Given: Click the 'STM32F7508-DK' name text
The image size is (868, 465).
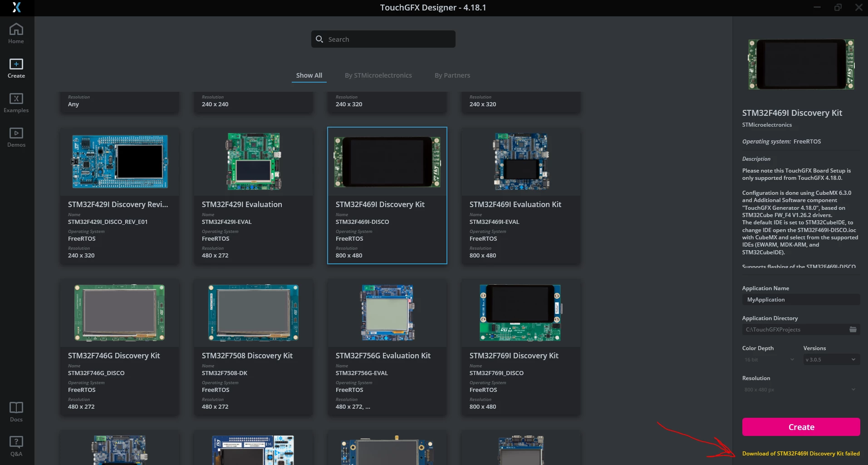Looking at the screenshot, I should coord(225,373).
